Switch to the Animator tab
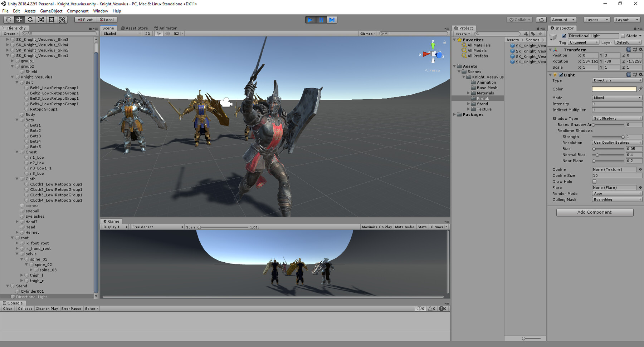Screen dimensions: 644x347 [165, 28]
